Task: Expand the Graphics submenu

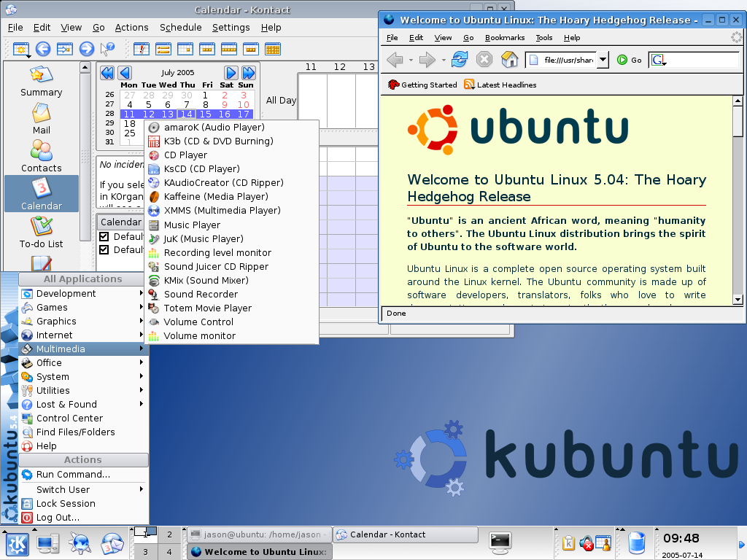Action: 83,321
